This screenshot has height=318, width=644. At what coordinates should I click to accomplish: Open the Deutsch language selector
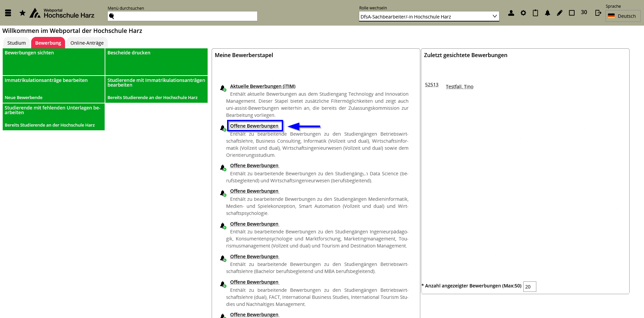(623, 16)
